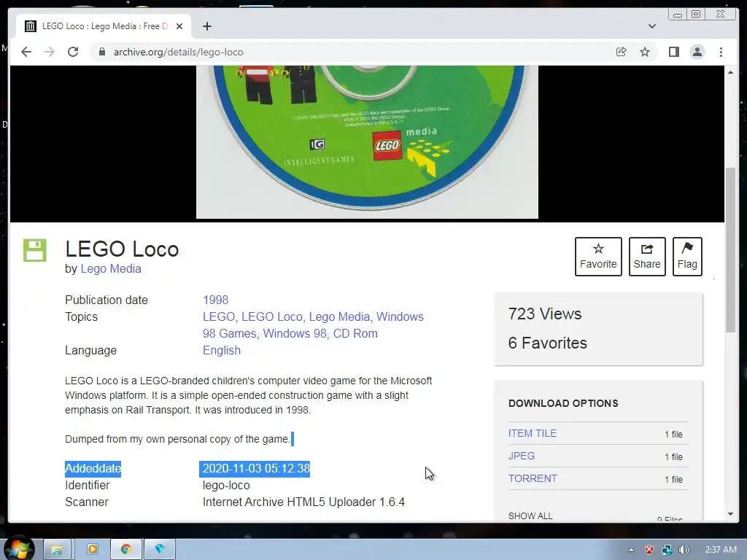Show hidden tray icons arrow

[631, 550]
